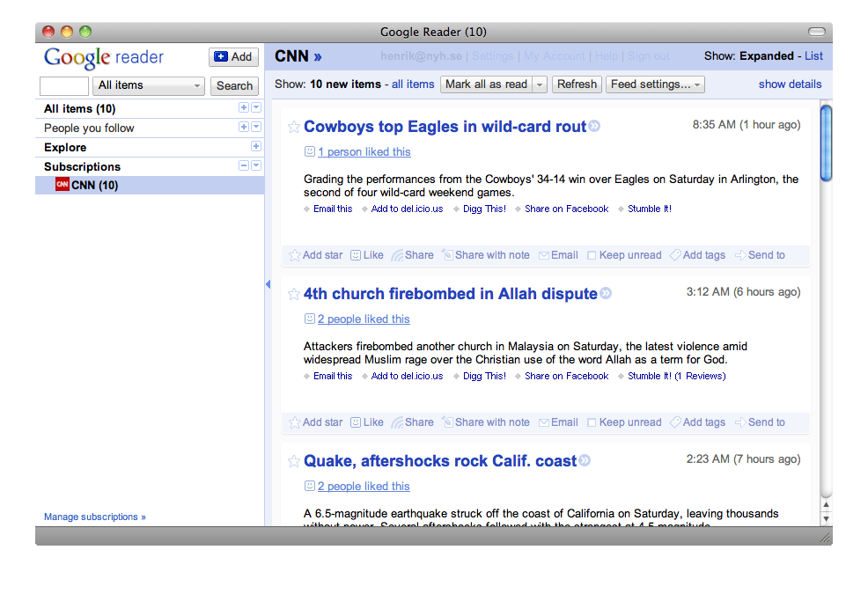Expand People you follow plus toggle
The image size is (868, 594).
(x=244, y=127)
